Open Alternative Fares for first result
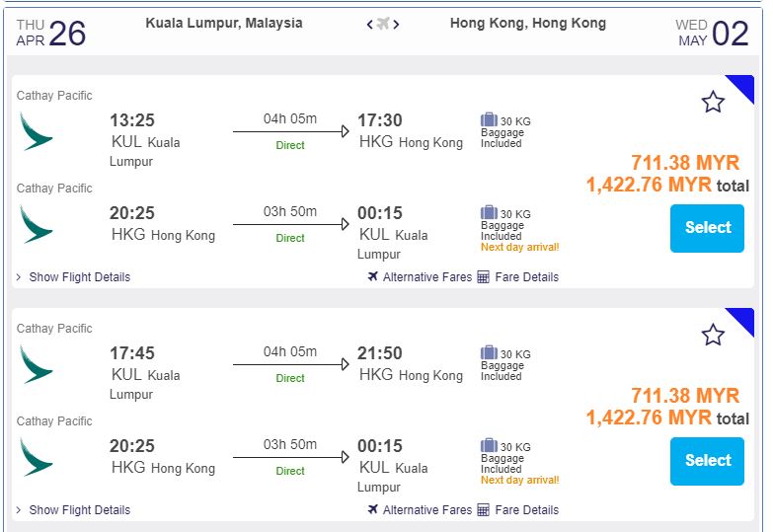The width and height of the screenshot is (773, 532). tap(426, 277)
